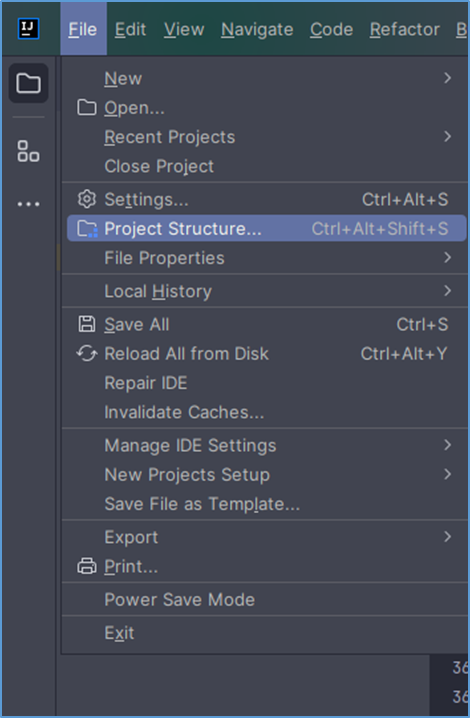Screen dimensions: 470x718
Task: Click the IntelliJ IDEA logo icon
Action: tap(28, 28)
